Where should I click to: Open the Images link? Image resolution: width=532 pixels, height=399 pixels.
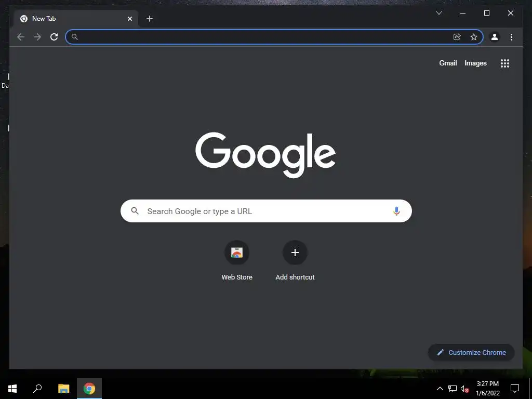click(x=475, y=63)
